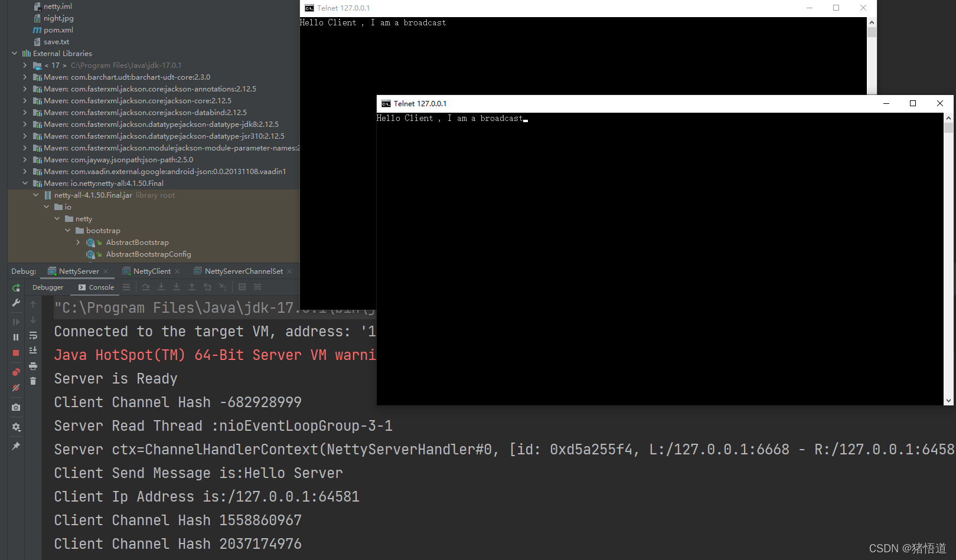Collapse the netty-all Maven library
The height and width of the screenshot is (560, 956).
pos(25,184)
